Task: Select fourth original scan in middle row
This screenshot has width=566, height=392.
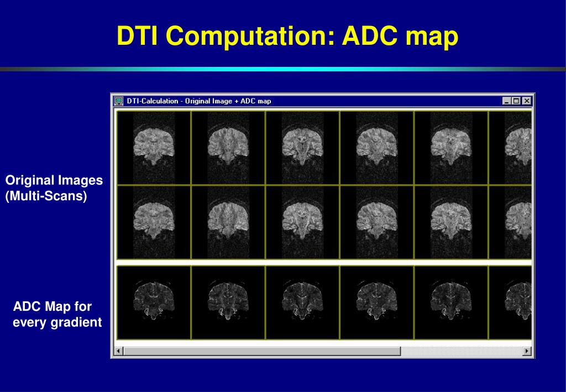Action: click(377, 222)
